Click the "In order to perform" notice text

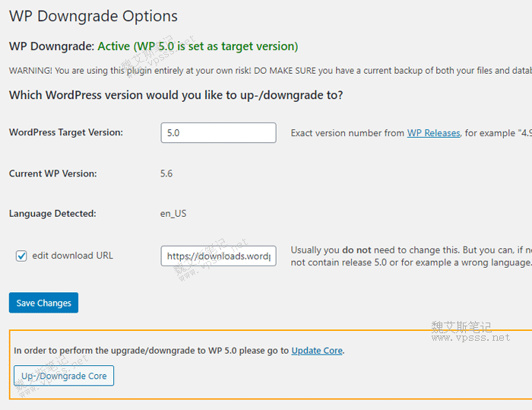pyautogui.click(x=152, y=351)
